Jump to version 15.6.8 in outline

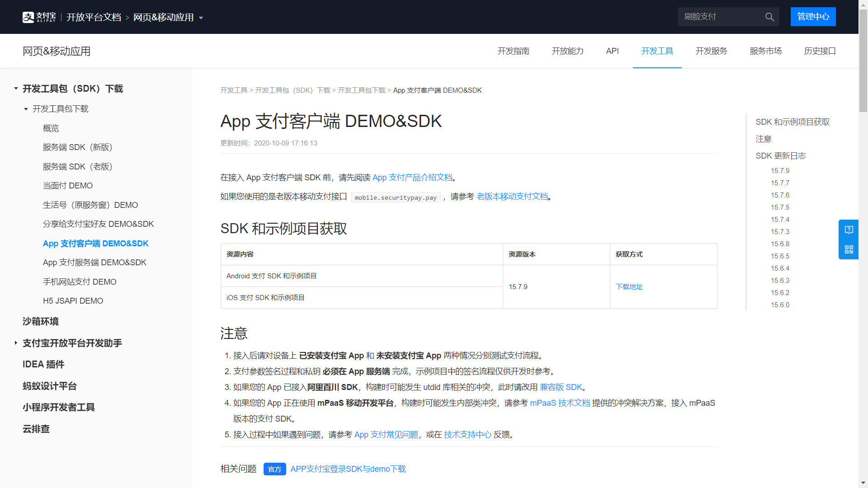(780, 244)
